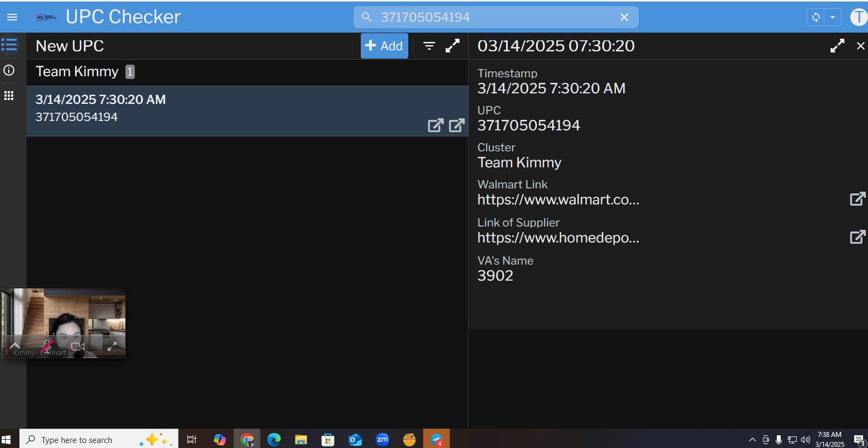The width and height of the screenshot is (868, 448).
Task: Click the truncated homedepo URL text
Action: pos(558,238)
